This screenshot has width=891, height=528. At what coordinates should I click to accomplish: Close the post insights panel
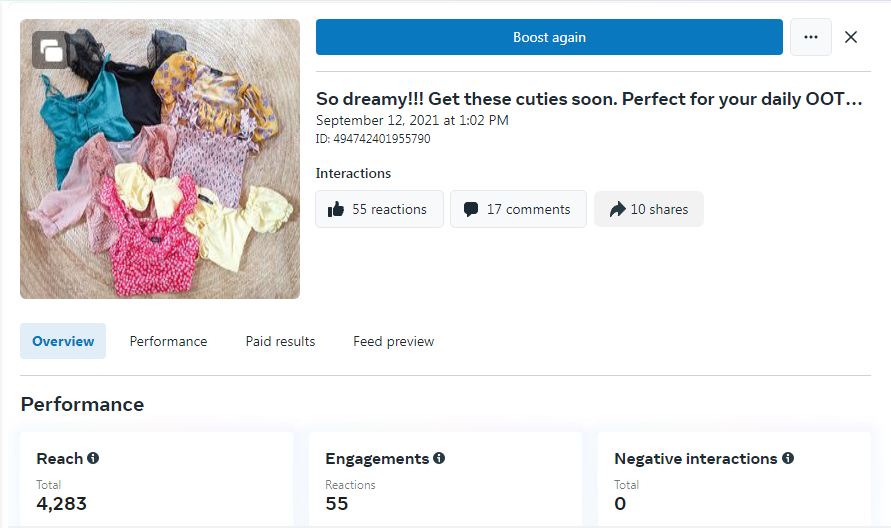point(851,37)
